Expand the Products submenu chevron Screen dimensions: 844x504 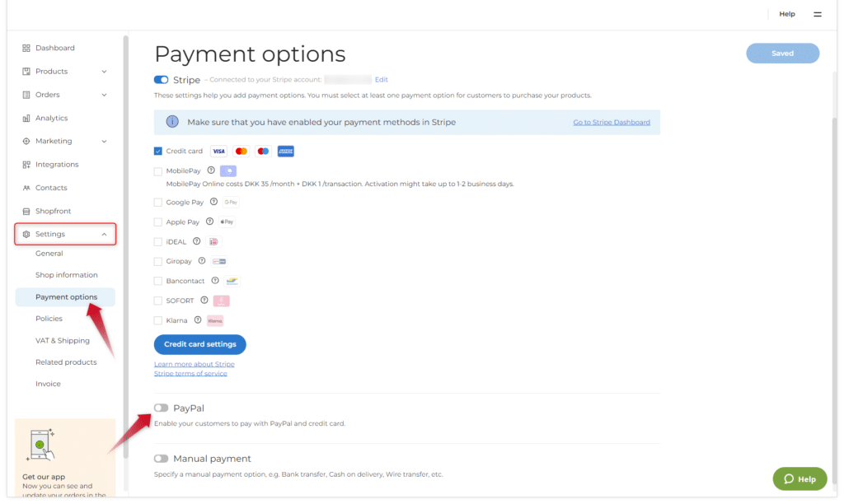(x=104, y=72)
